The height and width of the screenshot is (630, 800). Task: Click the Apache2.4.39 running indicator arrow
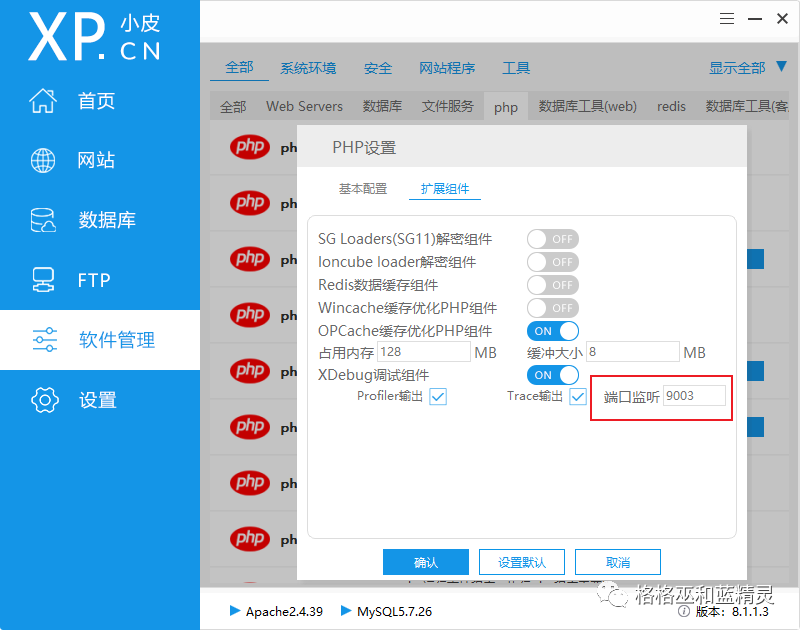pos(235,611)
